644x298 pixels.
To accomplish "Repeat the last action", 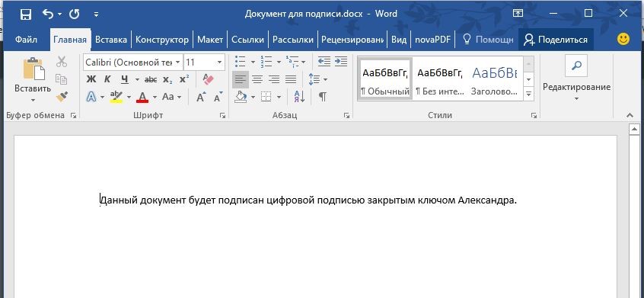I will pyautogui.click(x=75, y=14).
